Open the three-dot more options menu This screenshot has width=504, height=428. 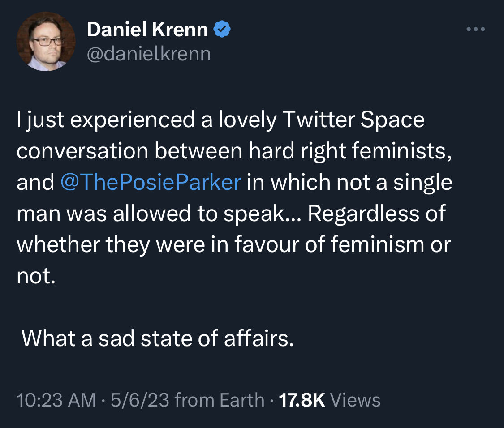pyautogui.click(x=475, y=30)
